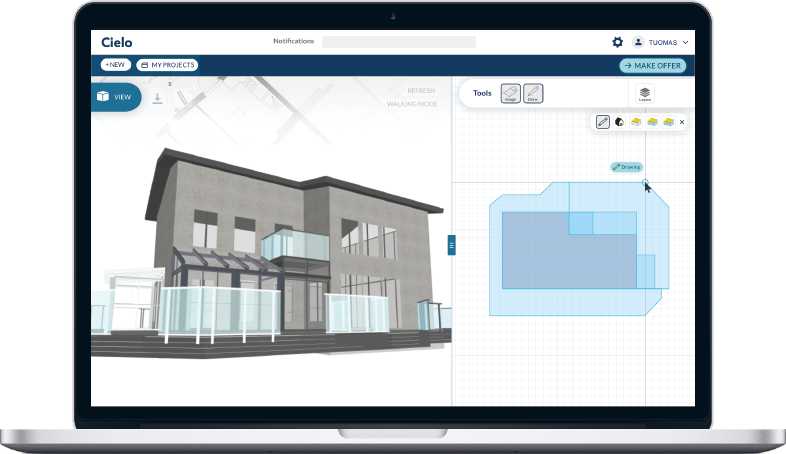Click the +NEW project button

click(x=116, y=65)
